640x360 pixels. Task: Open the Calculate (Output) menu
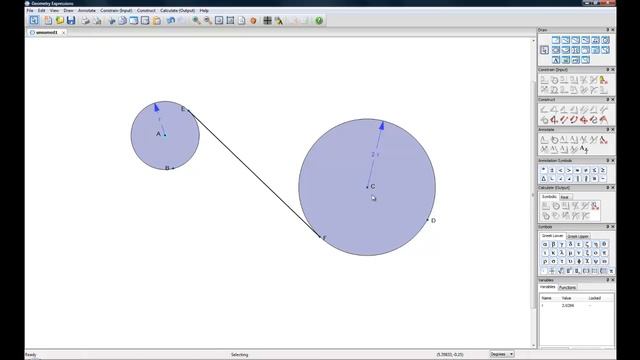pos(177,10)
